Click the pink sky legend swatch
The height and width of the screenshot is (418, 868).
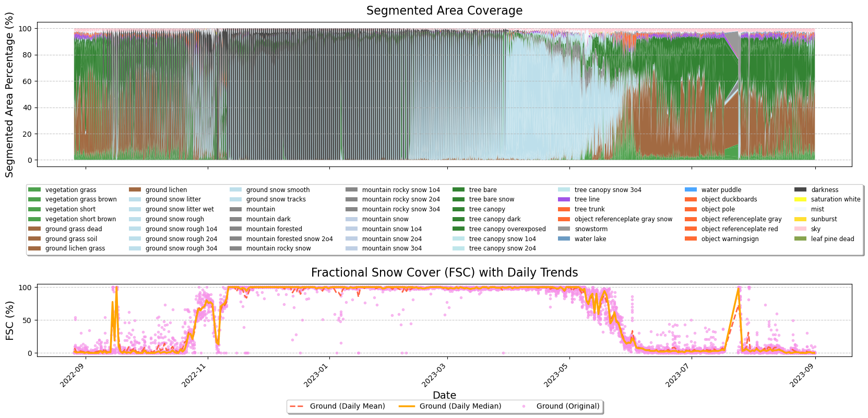pos(800,229)
